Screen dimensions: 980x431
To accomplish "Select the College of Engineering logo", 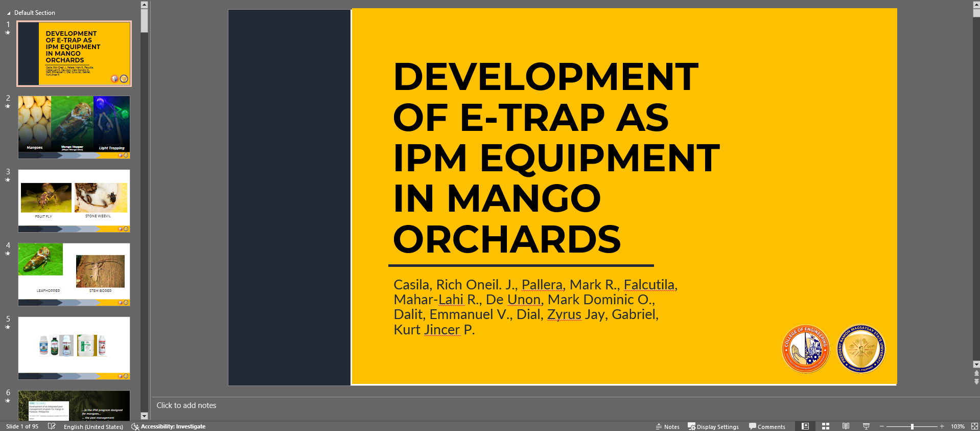I will pos(806,350).
